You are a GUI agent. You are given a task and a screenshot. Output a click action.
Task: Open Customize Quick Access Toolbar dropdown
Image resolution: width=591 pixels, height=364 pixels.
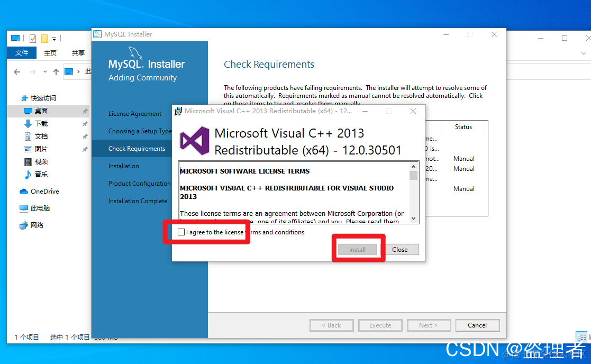click(x=54, y=39)
